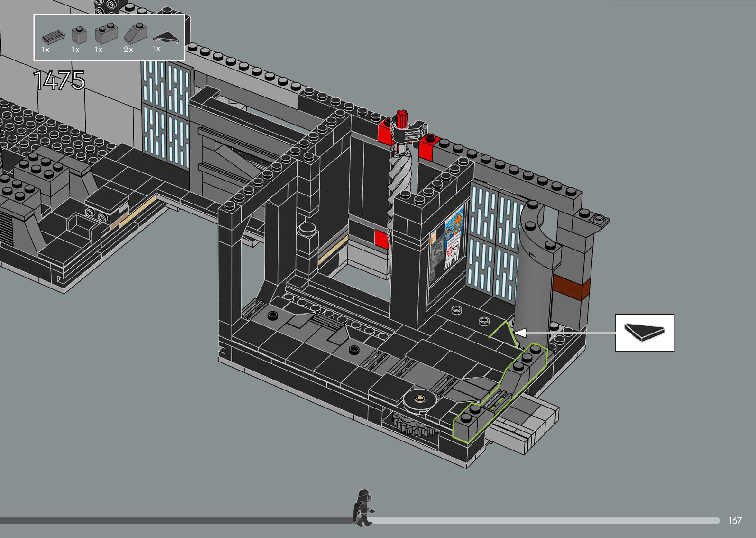
Task: Click the wedge tile callout box
Action: (x=644, y=333)
